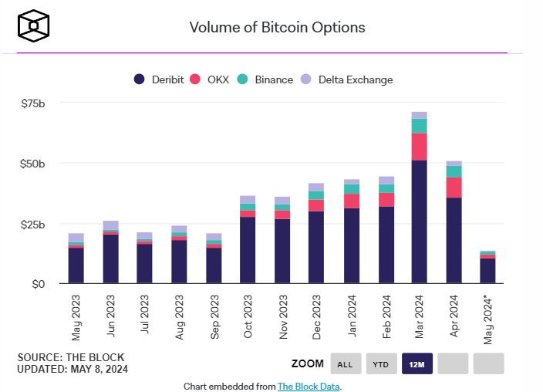Click the last blank gray zoom button

coord(488,363)
